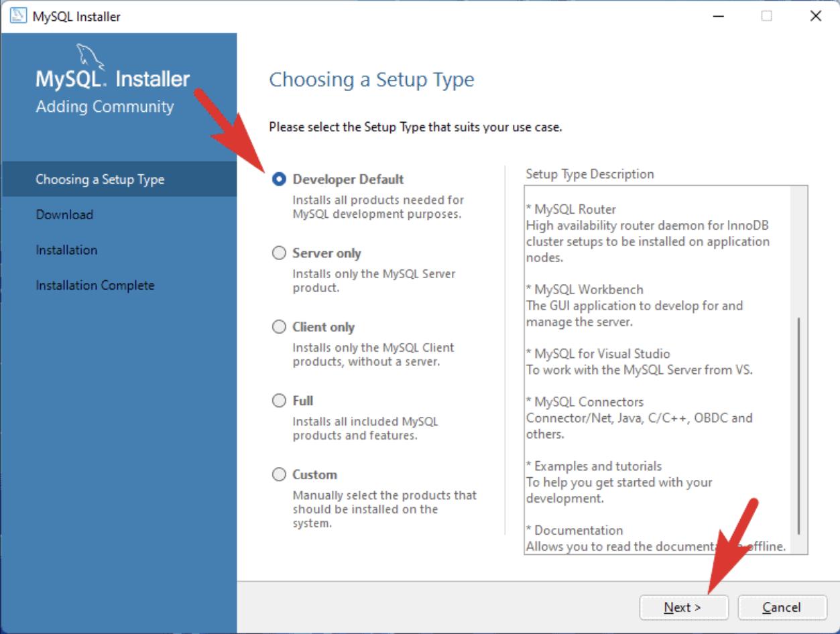
Task: Select the Client only radio option
Action: [x=280, y=327]
